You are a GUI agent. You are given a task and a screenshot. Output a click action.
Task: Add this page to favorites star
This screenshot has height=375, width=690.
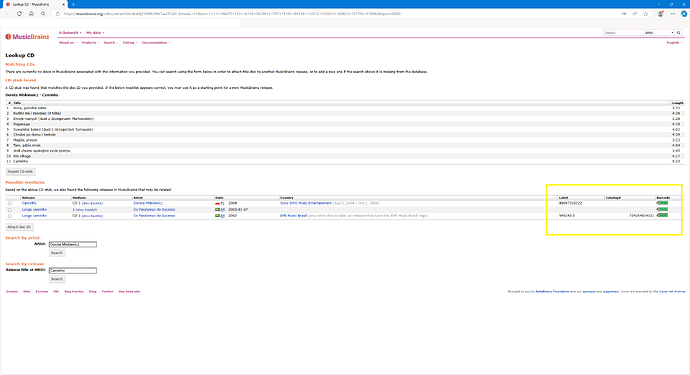click(x=646, y=14)
